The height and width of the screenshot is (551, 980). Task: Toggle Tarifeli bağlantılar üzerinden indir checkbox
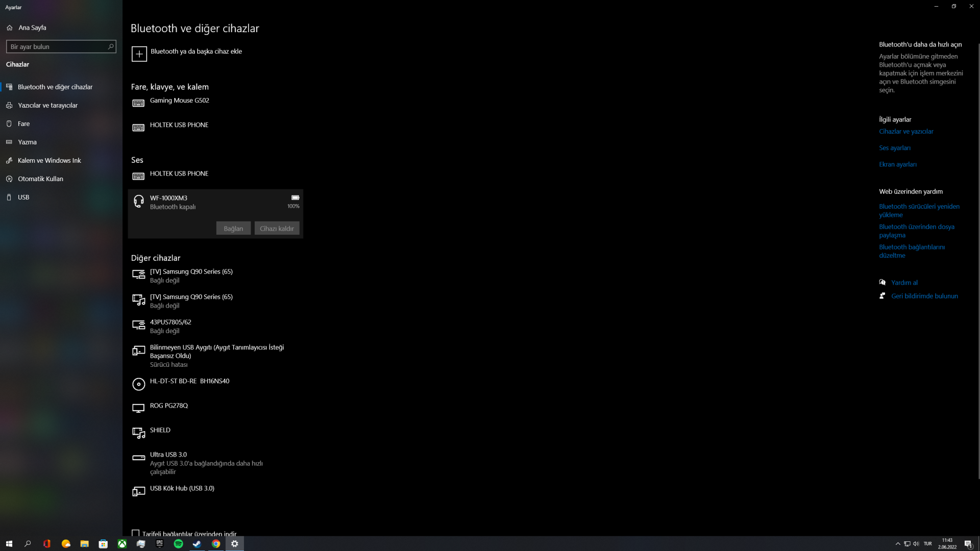coord(136,533)
